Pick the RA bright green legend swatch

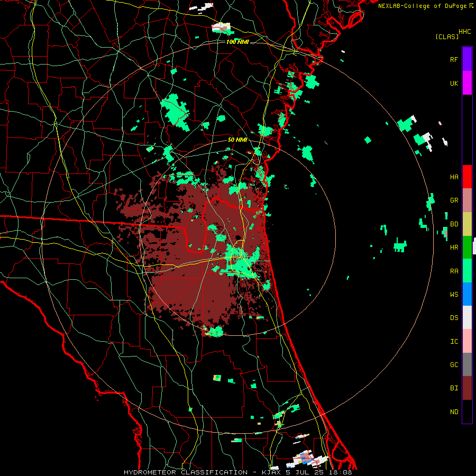point(467,271)
